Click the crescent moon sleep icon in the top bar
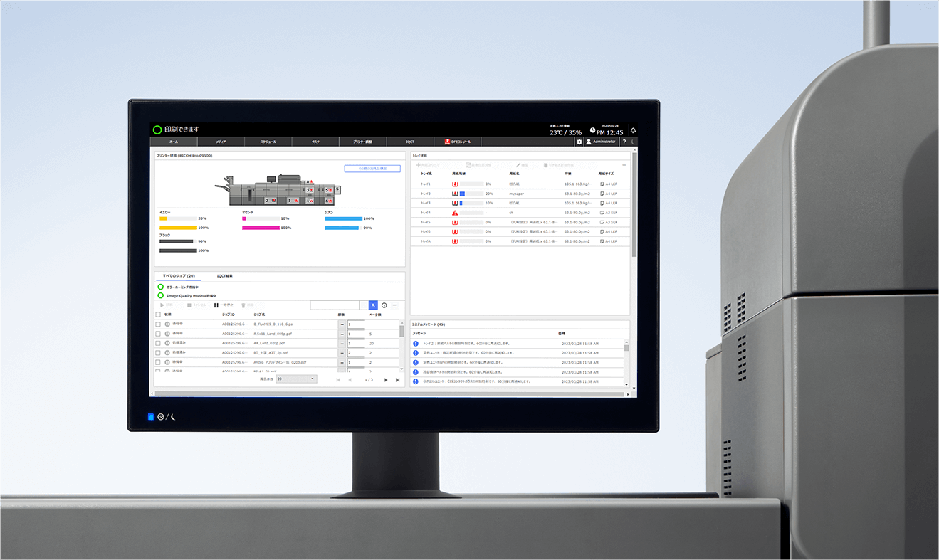Viewport: 939px width, 560px height. click(633, 142)
